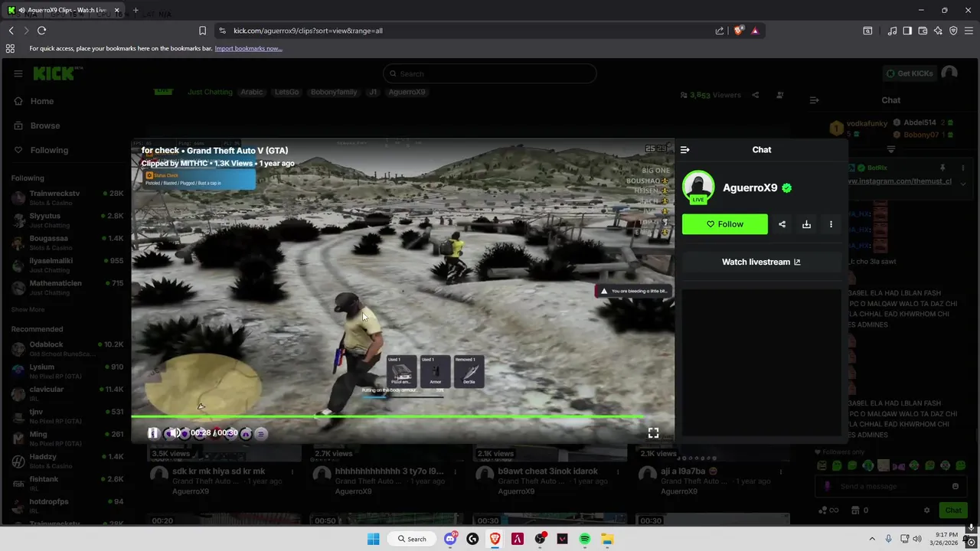Follow AguerroX9 with the green button
This screenshot has height=551, width=980.
point(725,224)
